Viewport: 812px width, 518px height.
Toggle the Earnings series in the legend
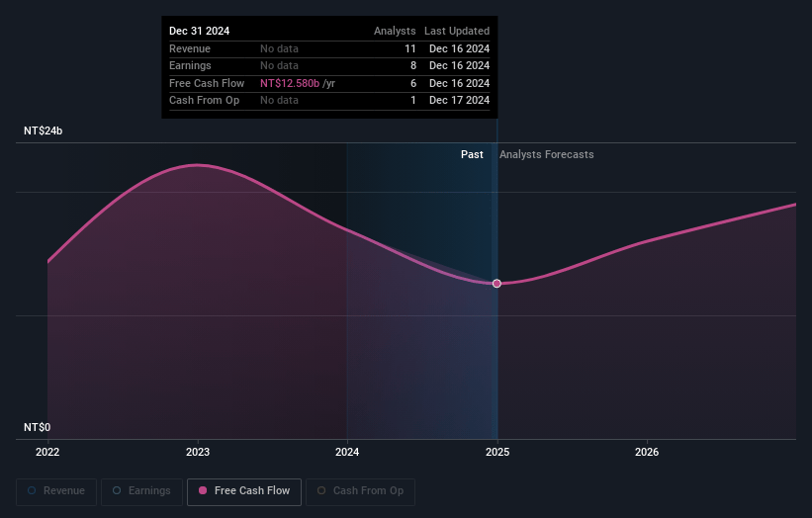click(141, 491)
